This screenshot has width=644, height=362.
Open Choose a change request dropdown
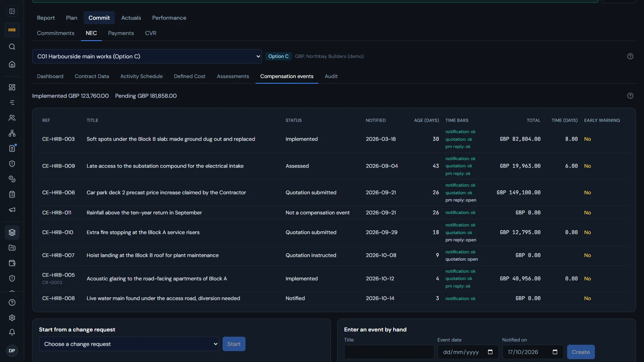[x=129, y=344]
